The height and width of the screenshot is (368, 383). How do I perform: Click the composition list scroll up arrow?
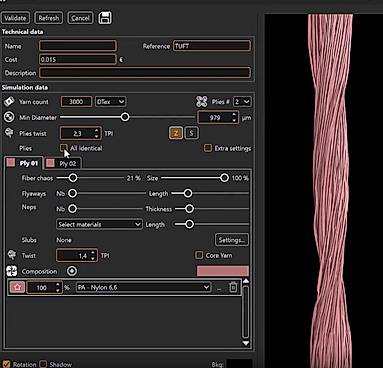(246, 281)
